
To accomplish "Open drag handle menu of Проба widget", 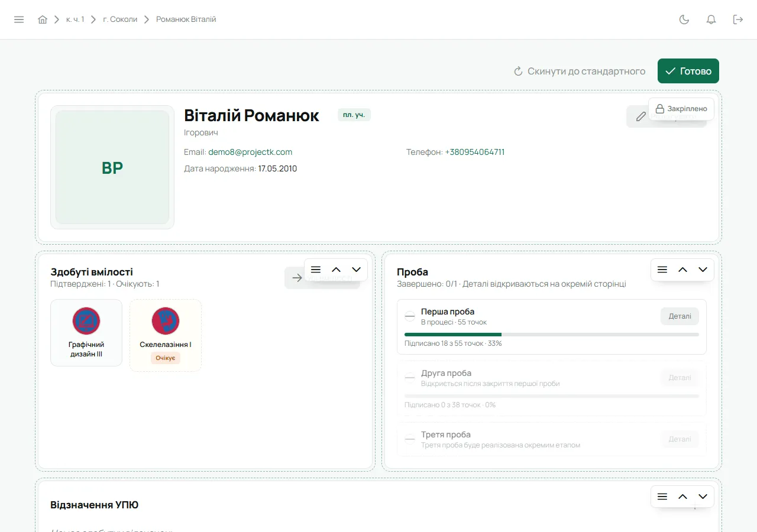I will pyautogui.click(x=662, y=270).
